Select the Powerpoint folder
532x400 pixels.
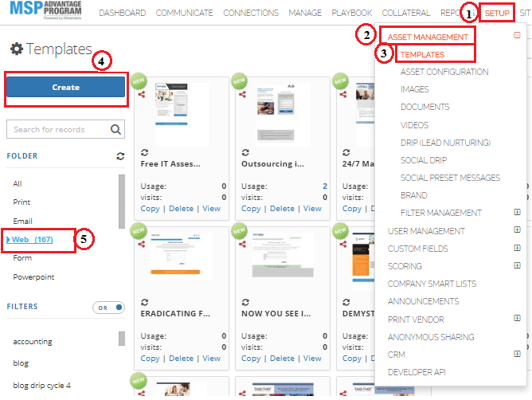[x=33, y=277]
